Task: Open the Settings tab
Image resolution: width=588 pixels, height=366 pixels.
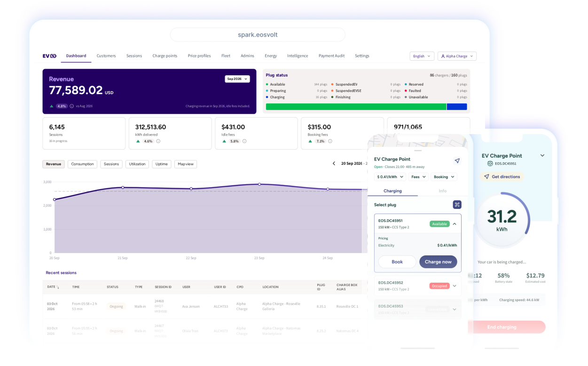Action: (362, 56)
